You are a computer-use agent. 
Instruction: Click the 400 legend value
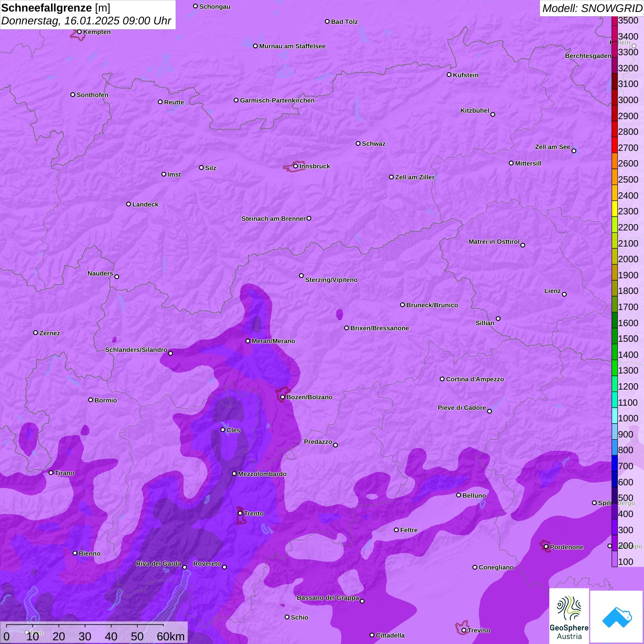click(626, 514)
